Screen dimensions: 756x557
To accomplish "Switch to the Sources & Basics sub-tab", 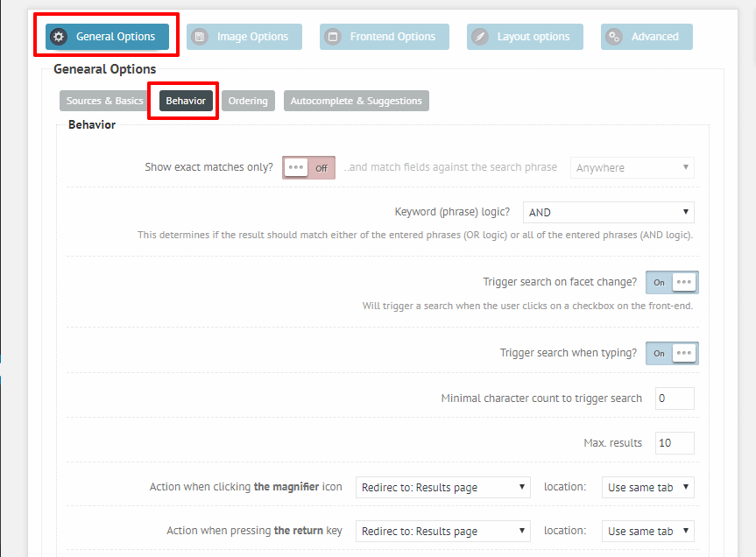I will (103, 100).
